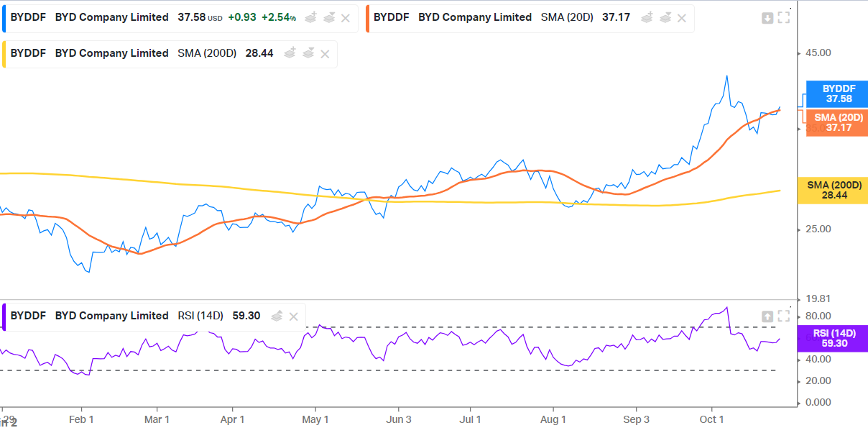This screenshot has height=433, width=868.
Task: Click the 40.00 RSI axis label
Action: 818,359
